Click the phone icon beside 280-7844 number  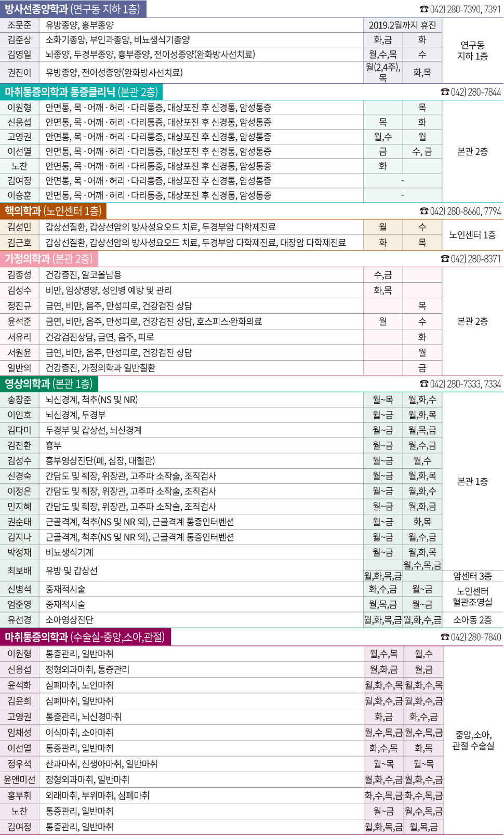pyautogui.click(x=445, y=92)
